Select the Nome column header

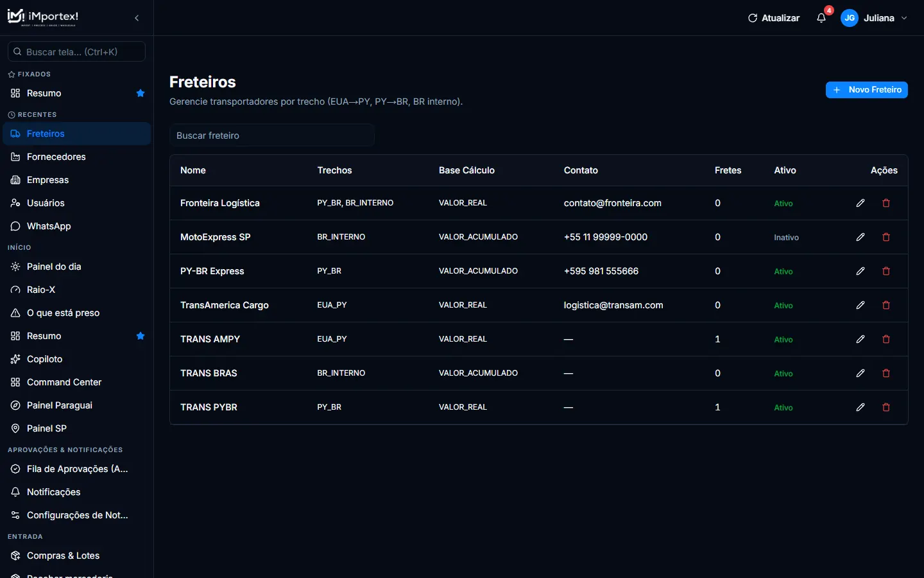(193, 170)
